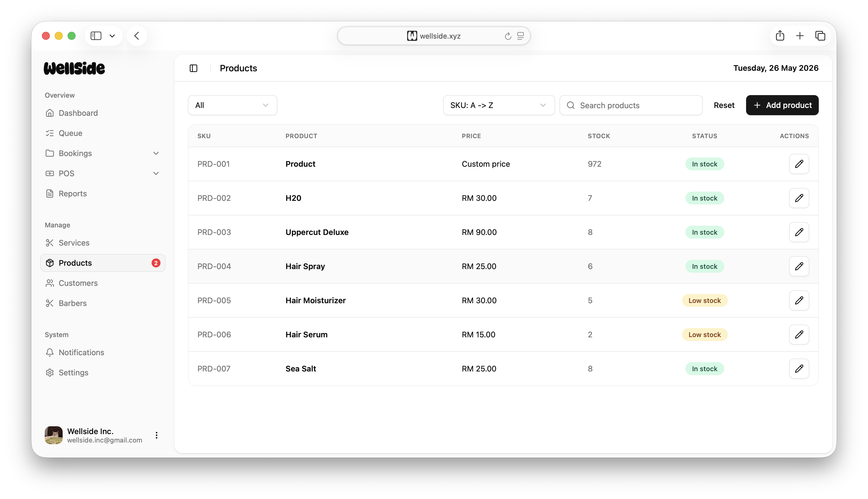Click the Hair Spray product name
Image resolution: width=868 pixels, height=499 pixels.
(305, 266)
